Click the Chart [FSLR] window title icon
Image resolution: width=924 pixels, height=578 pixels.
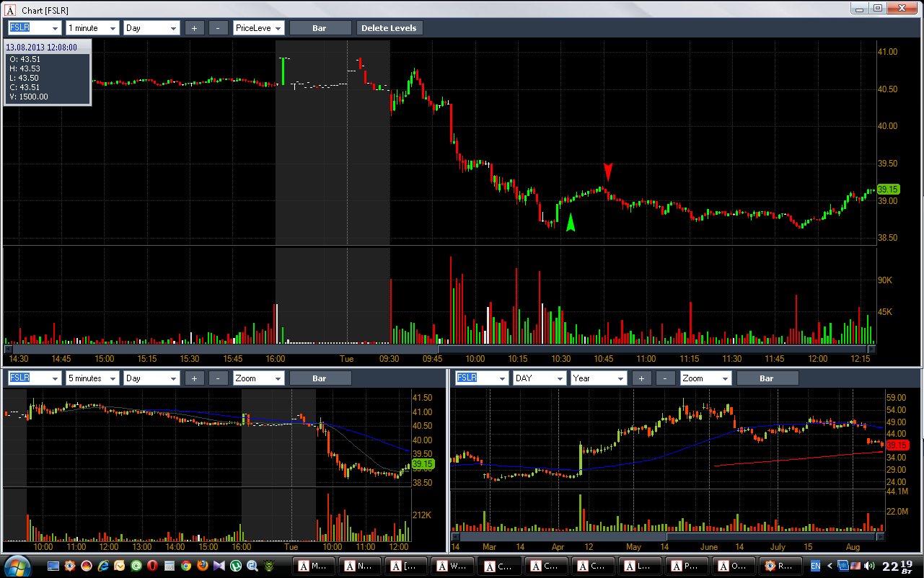pos(9,10)
